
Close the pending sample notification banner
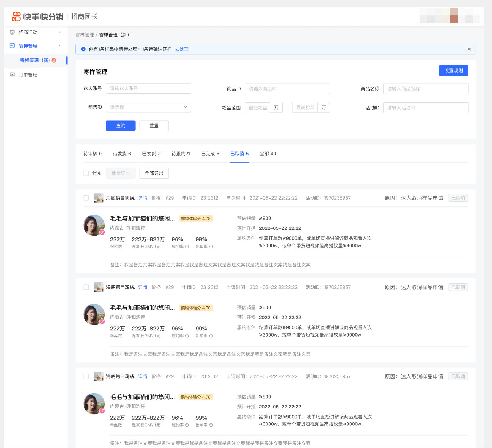(x=469, y=49)
